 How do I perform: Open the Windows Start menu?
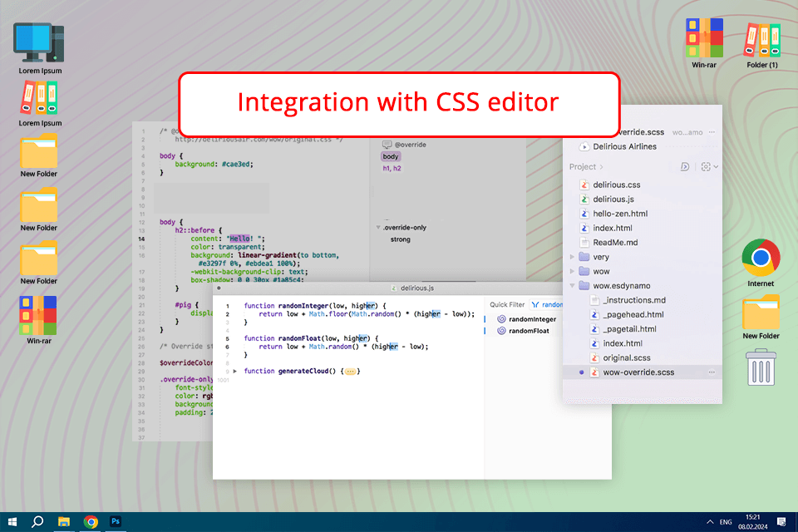pos(12,522)
